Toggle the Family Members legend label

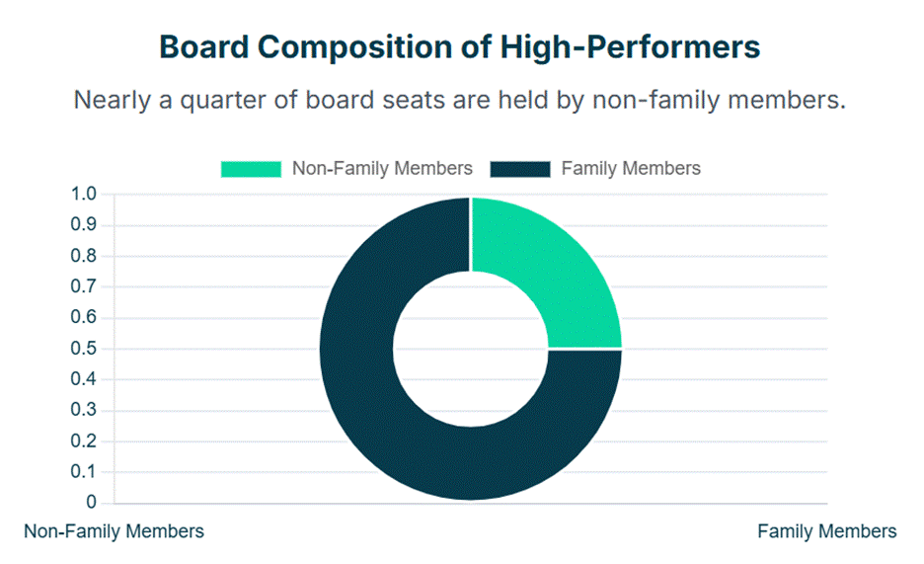click(631, 169)
